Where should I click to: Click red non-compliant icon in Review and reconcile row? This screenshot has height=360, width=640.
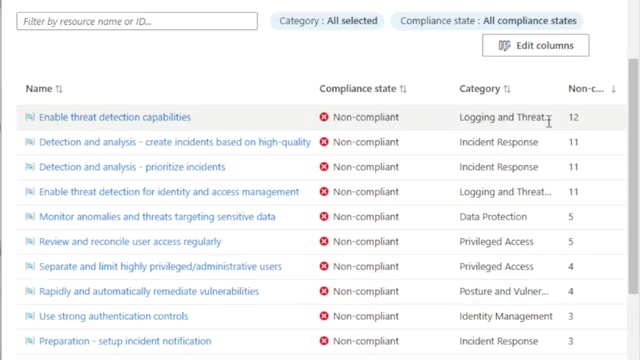coord(324,242)
